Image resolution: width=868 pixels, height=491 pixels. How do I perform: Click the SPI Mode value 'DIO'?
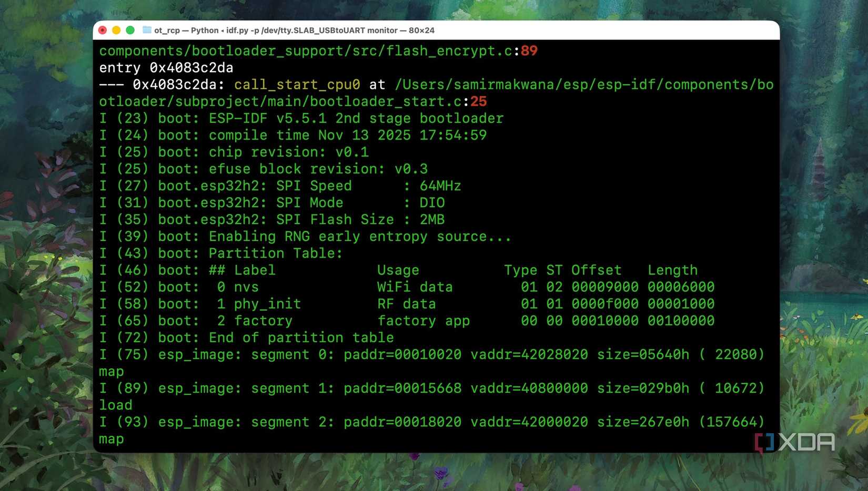(432, 202)
